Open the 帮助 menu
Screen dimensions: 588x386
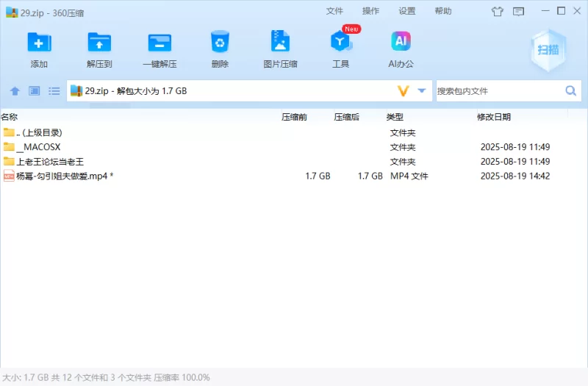(x=443, y=11)
